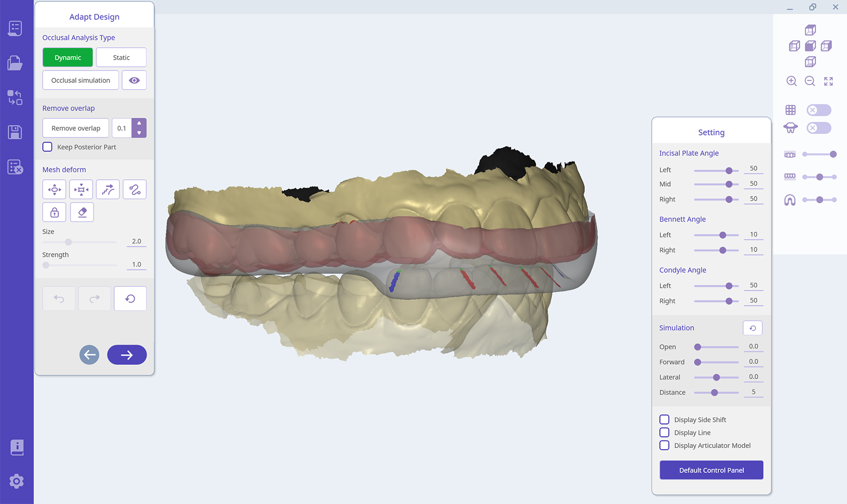This screenshot has height=504, width=847.
Task: Turn on the grid toggle switch
Action: click(x=818, y=110)
